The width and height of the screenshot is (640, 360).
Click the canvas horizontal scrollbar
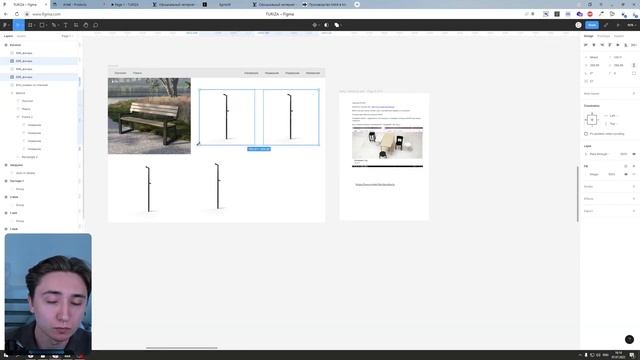pos(181,348)
